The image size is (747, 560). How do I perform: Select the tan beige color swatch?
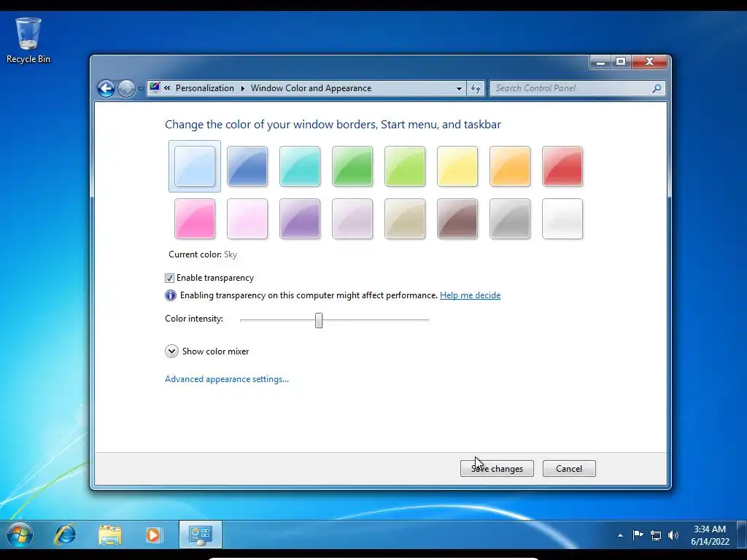pyautogui.click(x=404, y=219)
